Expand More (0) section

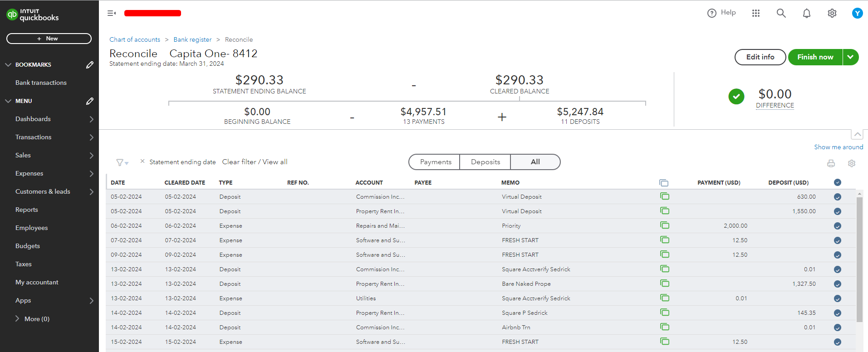(32, 319)
